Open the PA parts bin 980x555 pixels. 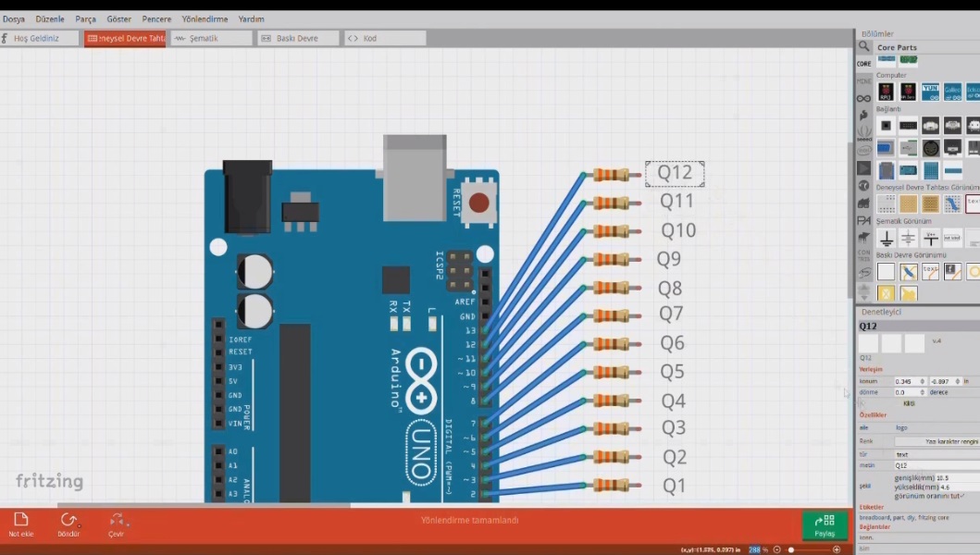[x=863, y=221]
